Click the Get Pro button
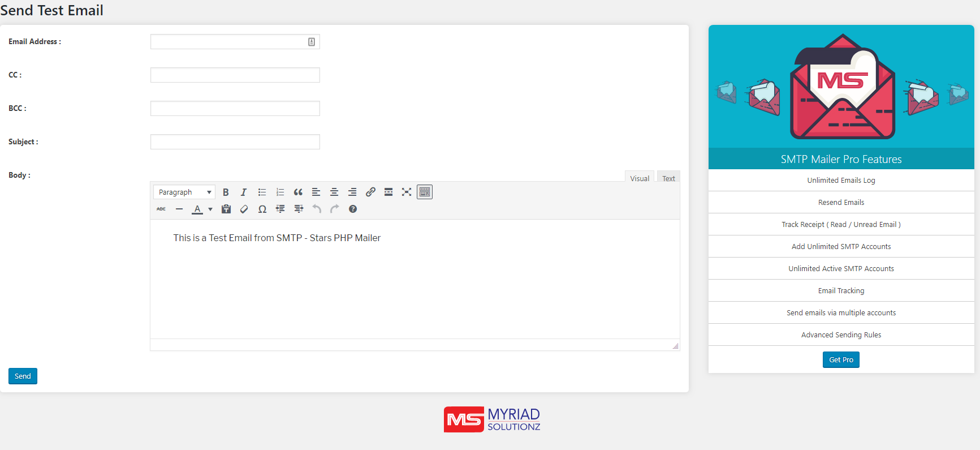 point(841,359)
